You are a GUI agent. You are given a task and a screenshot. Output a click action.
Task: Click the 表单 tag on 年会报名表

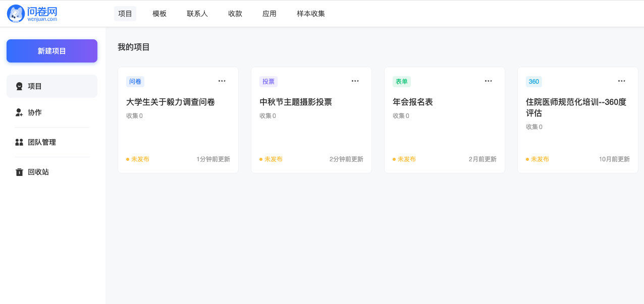click(402, 82)
